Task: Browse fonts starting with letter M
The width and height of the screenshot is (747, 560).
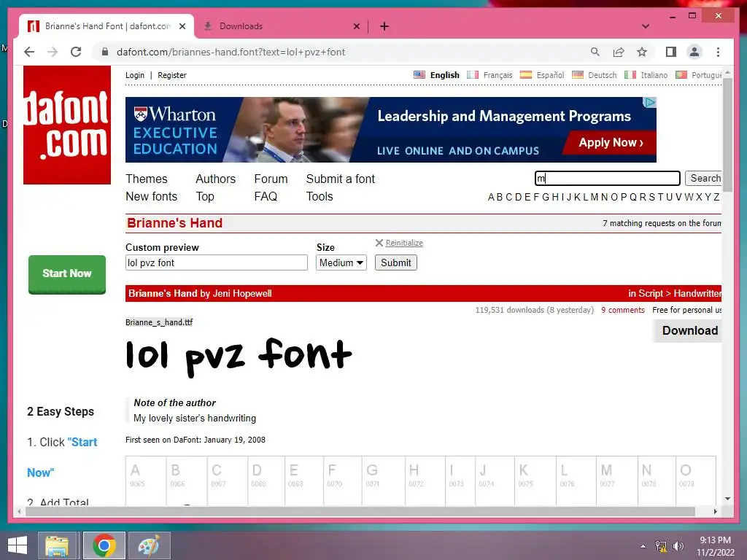Action: [594, 197]
